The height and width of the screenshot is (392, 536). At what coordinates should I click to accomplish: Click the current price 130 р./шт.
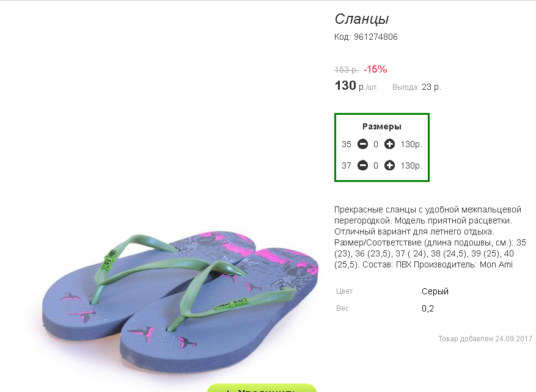click(356, 86)
